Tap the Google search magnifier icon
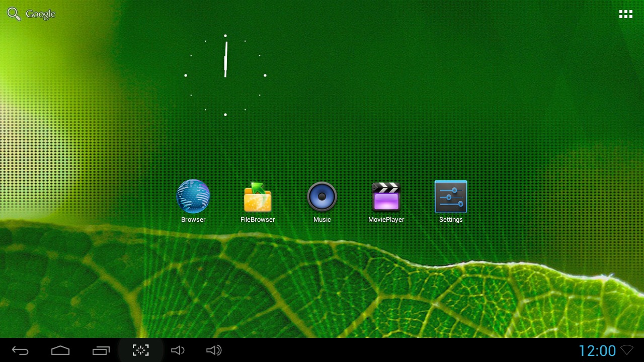644x362 pixels. [14, 14]
